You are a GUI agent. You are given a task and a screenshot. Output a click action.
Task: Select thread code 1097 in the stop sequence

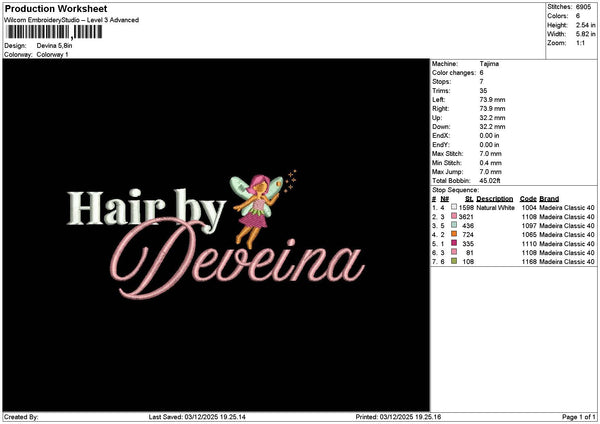coord(529,225)
